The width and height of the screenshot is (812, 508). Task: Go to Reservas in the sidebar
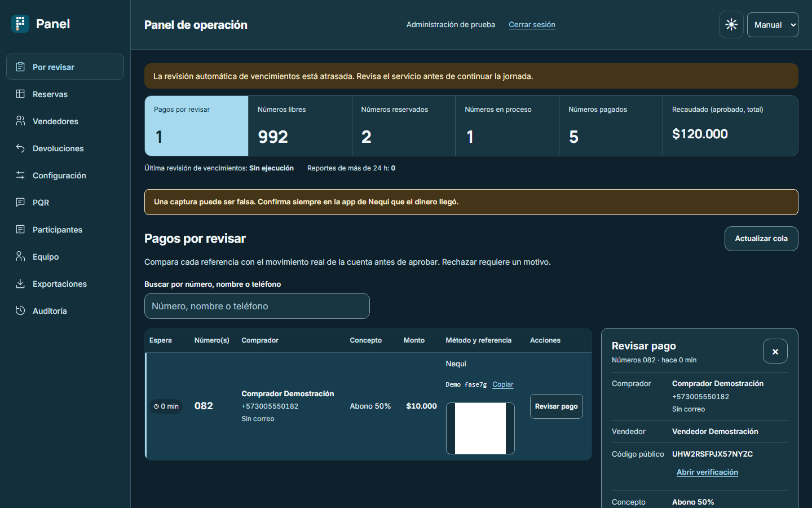65,94
